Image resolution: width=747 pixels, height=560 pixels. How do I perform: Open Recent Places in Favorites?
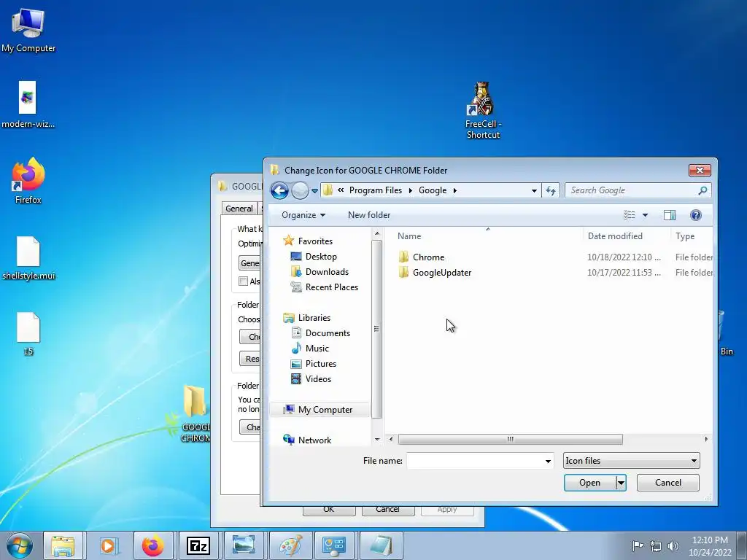[x=332, y=287]
